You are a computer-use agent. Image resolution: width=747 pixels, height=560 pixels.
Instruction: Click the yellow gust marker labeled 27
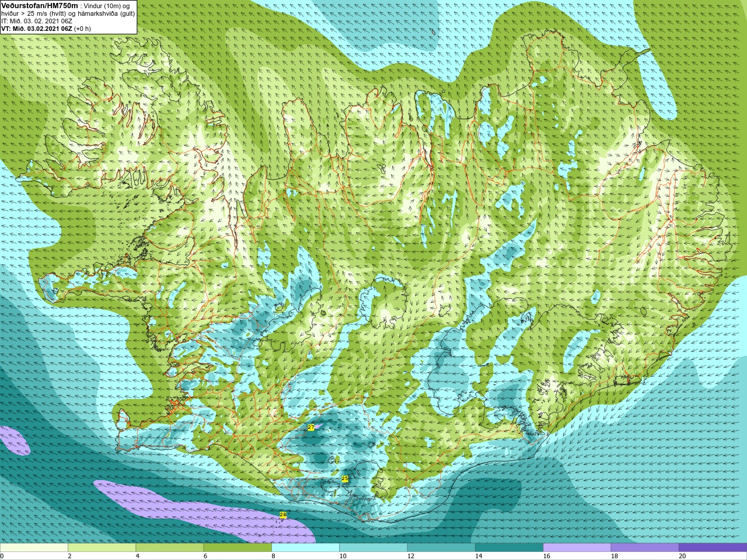click(311, 428)
